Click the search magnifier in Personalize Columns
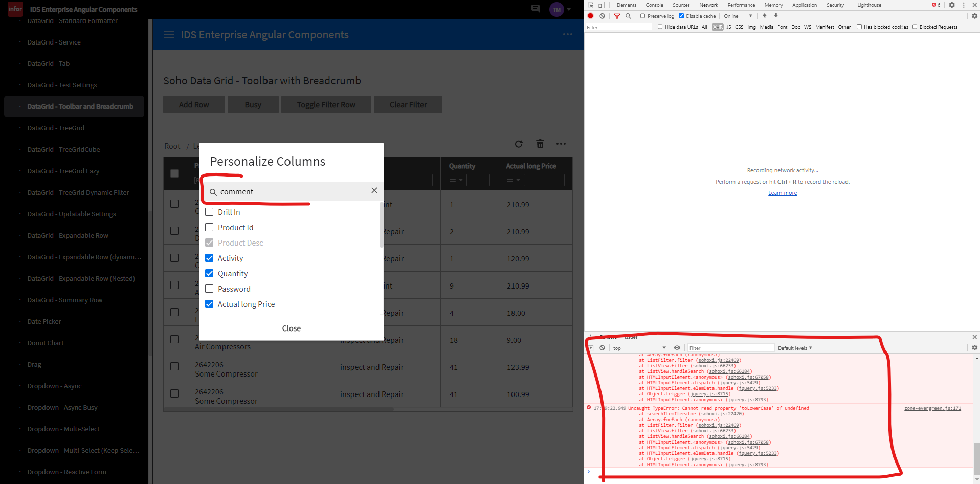The width and height of the screenshot is (980, 484). [x=213, y=192]
